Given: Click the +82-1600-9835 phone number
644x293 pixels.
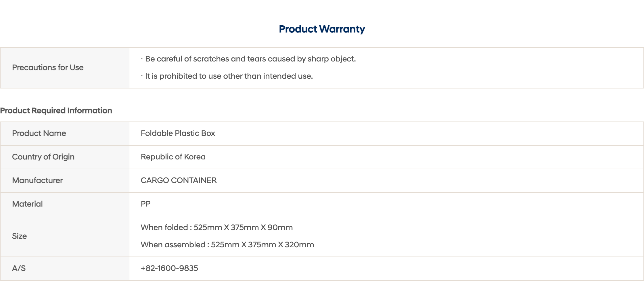Looking at the screenshot, I should tap(169, 268).
